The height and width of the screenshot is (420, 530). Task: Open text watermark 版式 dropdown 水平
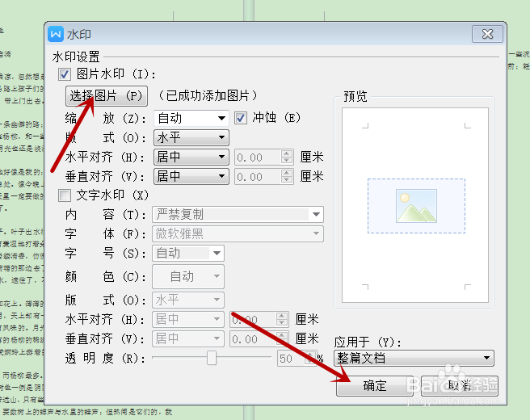(188, 300)
